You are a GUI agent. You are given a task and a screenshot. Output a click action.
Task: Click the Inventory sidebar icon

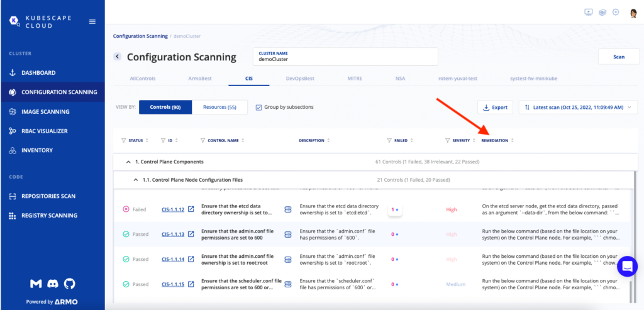click(x=13, y=150)
